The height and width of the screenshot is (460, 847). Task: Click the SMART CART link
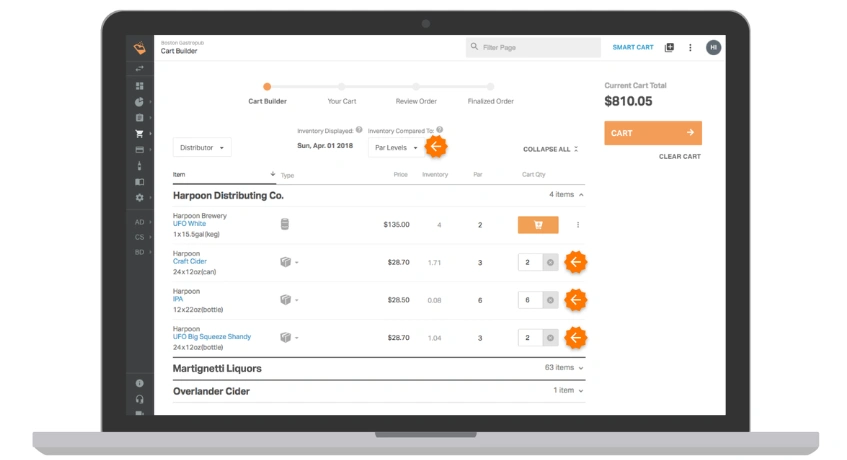click(633, 48)
